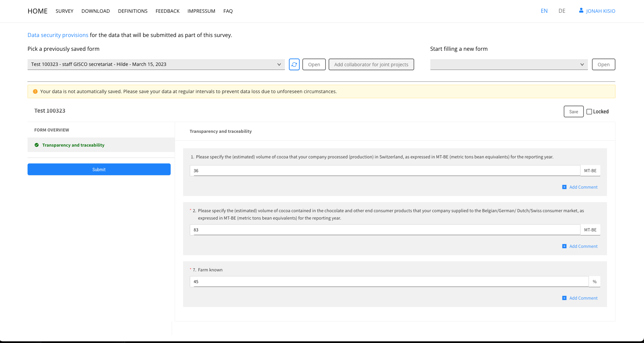Viewport: 644px width, 343px height.
Task: Click the plus icon for Farm known comment
Action: tap(564, 298)
